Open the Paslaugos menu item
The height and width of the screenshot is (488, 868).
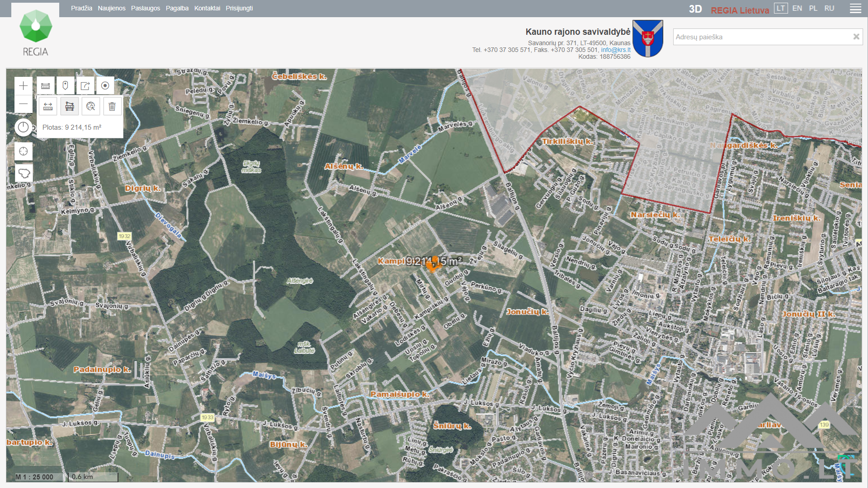[x=146, y=8]
